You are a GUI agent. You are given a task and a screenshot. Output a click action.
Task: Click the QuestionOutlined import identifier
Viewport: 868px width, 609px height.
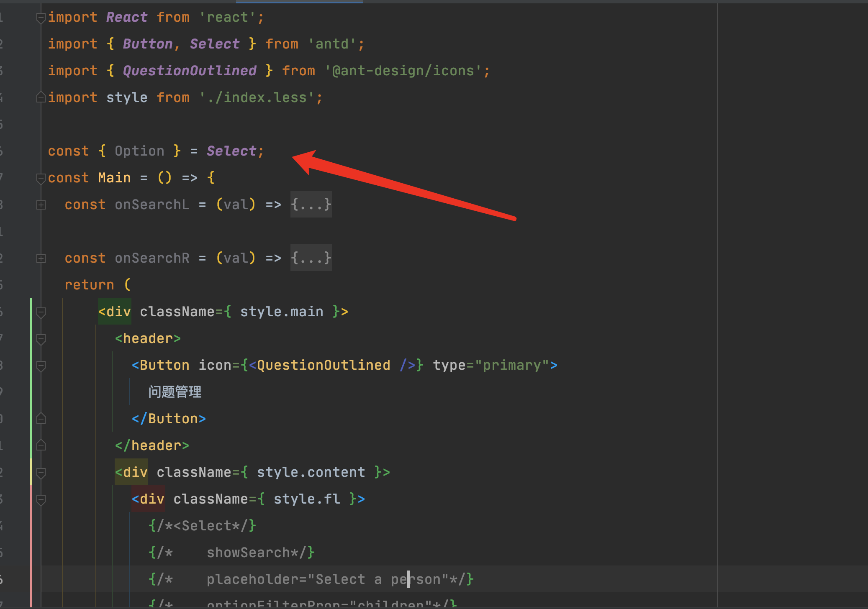[x=190, y=71]
